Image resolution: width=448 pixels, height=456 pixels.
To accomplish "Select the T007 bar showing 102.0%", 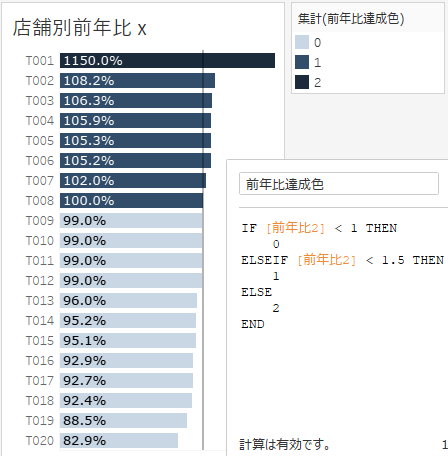I will click(133, 181).
